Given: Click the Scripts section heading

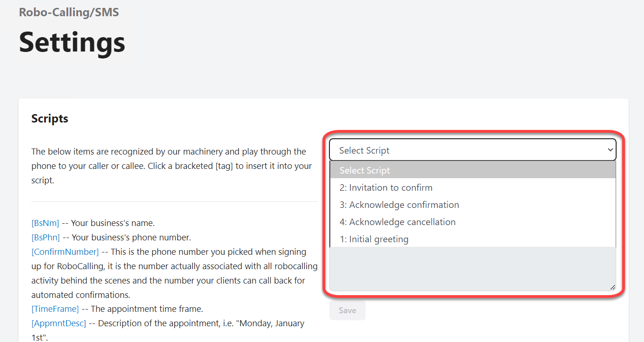Looking at the screenshot, I should pos(50,119).
